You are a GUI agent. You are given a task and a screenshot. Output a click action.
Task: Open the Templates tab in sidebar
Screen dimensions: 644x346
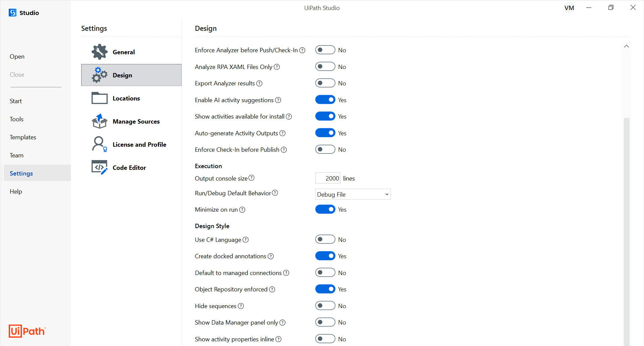[23, 137]
